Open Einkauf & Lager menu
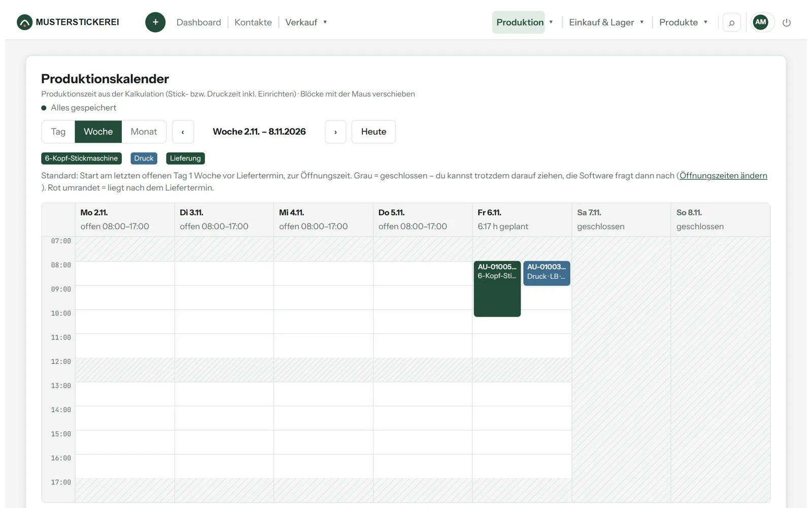Viewport: 812px width, 508px height. click(601, 22)
